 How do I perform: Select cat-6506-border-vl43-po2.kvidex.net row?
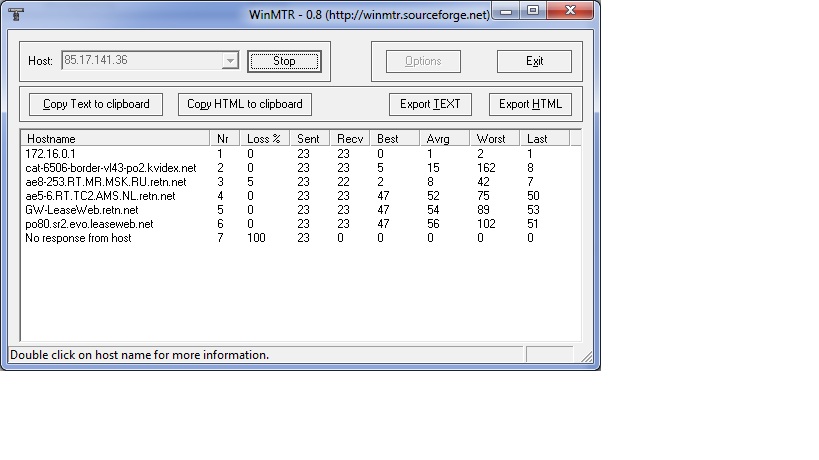[300, 168]
